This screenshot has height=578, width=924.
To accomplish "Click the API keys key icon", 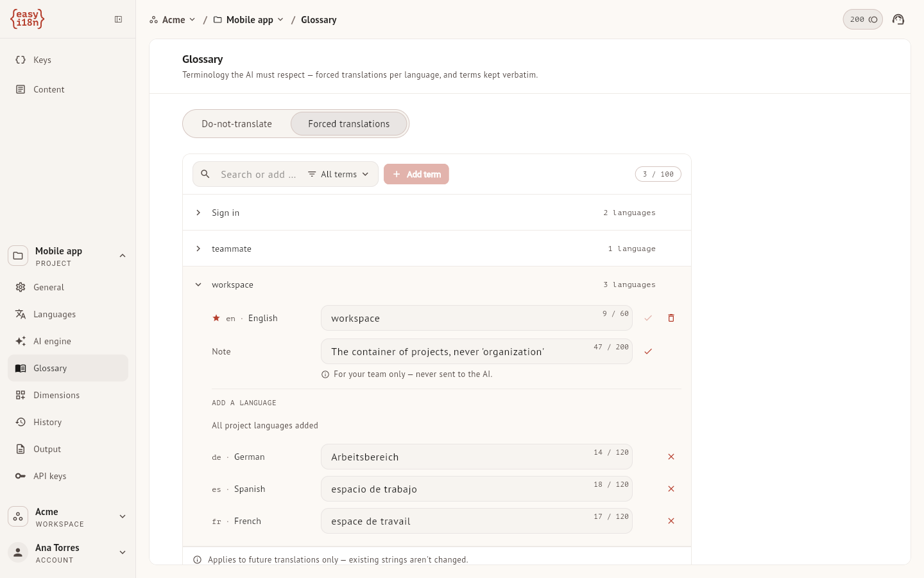I will coord(21,476).
